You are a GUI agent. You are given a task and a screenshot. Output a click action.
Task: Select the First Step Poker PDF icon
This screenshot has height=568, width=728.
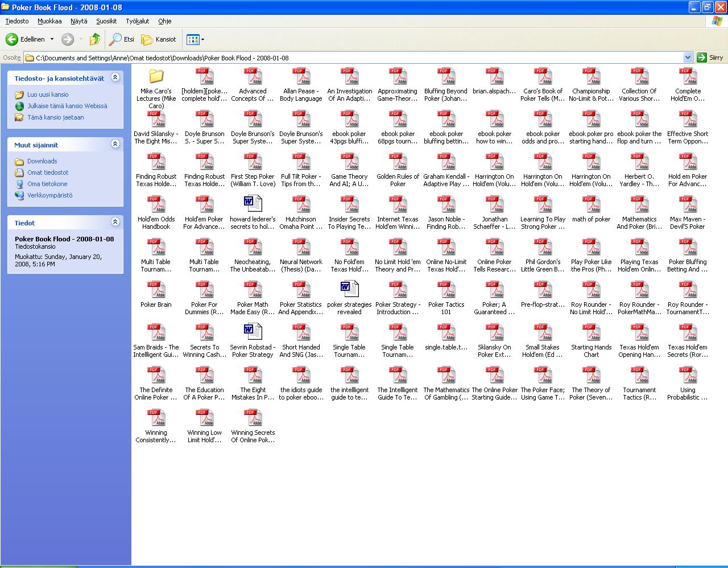253,162
